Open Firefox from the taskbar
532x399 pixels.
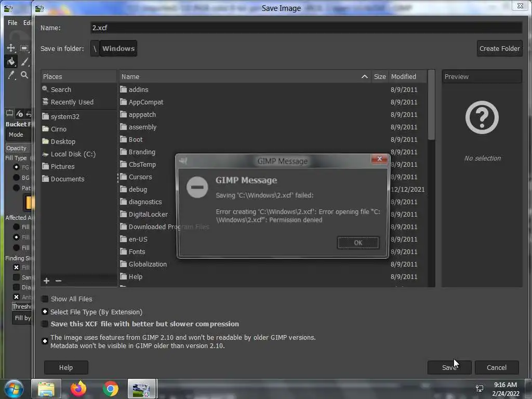click(x=78, y=389)
